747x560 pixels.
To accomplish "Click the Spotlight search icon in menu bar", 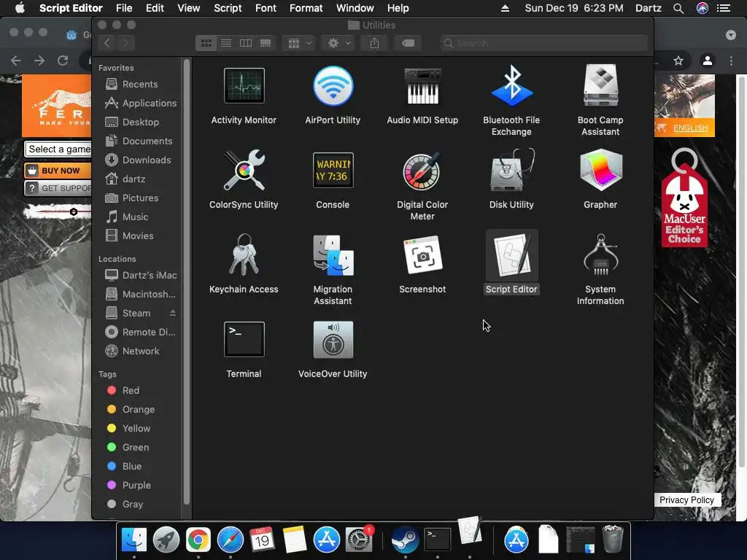I will (678, 8).
